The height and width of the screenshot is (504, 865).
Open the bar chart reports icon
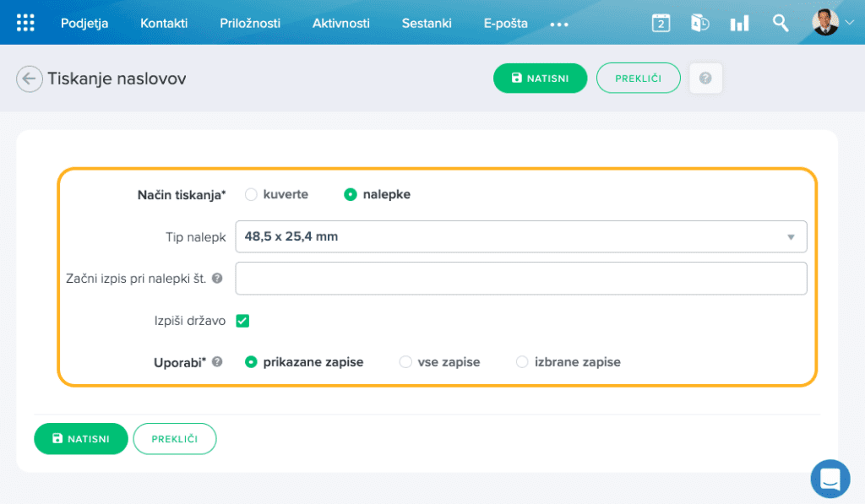pos(739,23)
